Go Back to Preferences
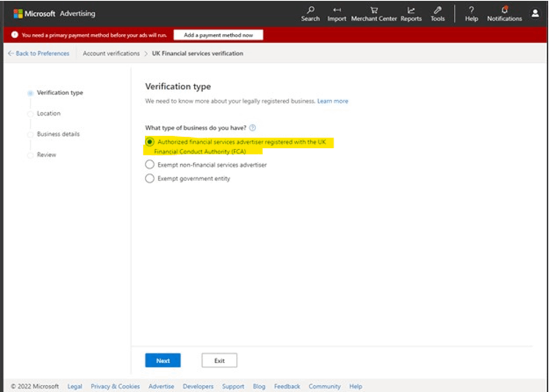 click(x=38, y=53)
